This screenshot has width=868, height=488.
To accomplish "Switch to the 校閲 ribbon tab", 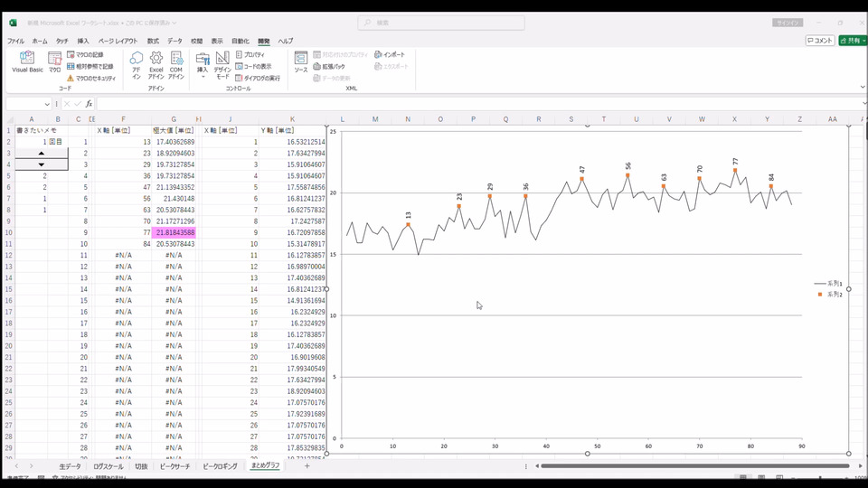I will coord(196,41).
